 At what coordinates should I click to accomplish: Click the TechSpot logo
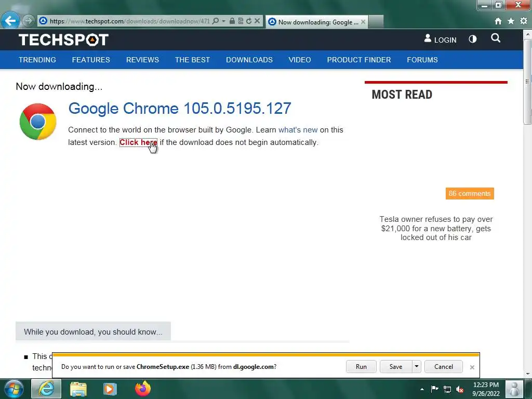63,39
